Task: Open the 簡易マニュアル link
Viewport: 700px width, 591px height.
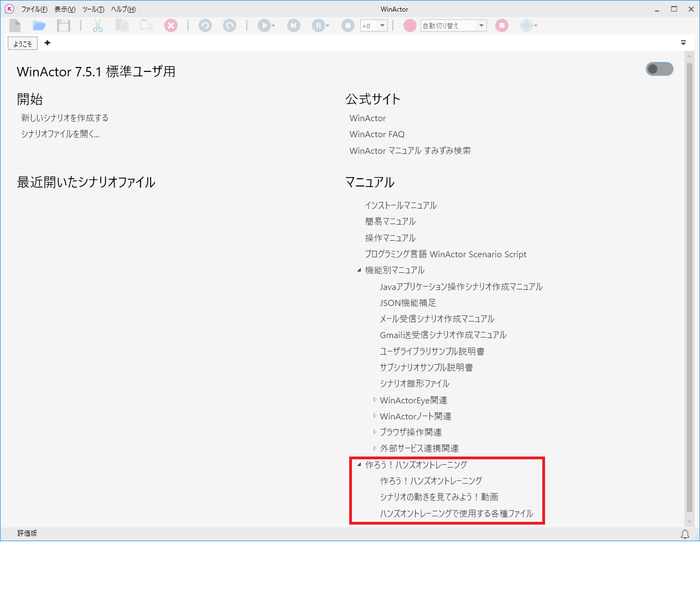Action: pos(390,221)
